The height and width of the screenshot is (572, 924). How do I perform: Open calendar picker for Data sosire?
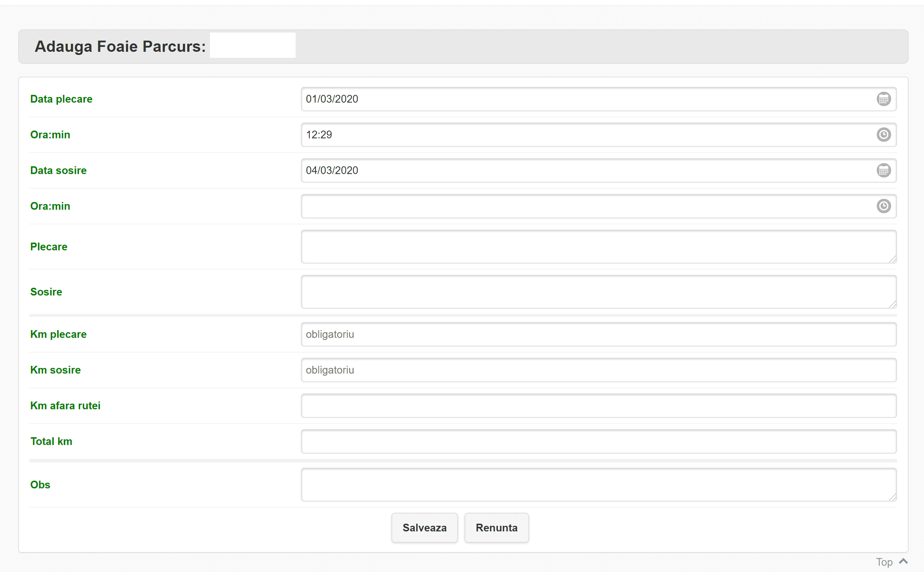tap(883, 170)
